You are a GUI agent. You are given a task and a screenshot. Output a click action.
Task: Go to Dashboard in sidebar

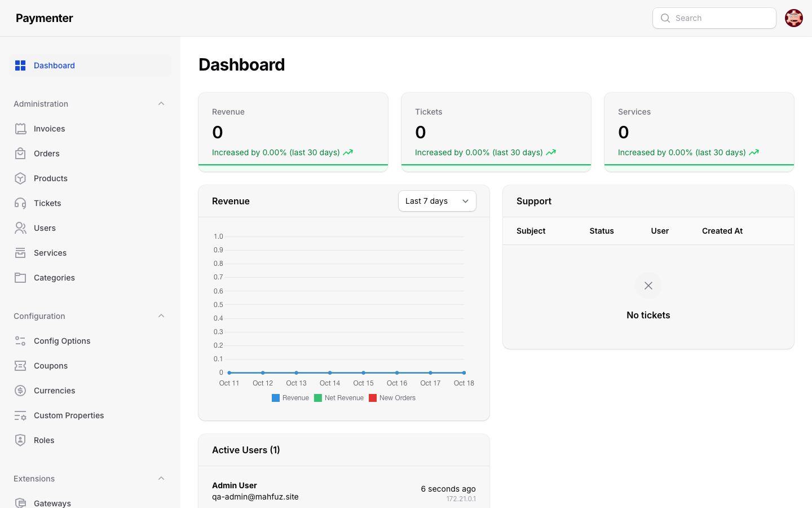point(90,65)
